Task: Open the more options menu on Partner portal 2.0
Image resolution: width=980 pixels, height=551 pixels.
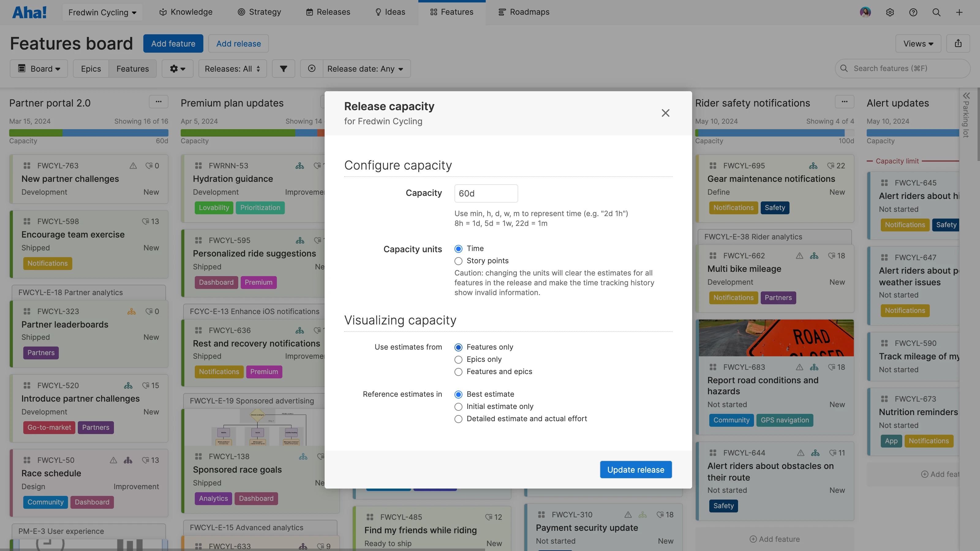Action: click(x=159, y=102)
